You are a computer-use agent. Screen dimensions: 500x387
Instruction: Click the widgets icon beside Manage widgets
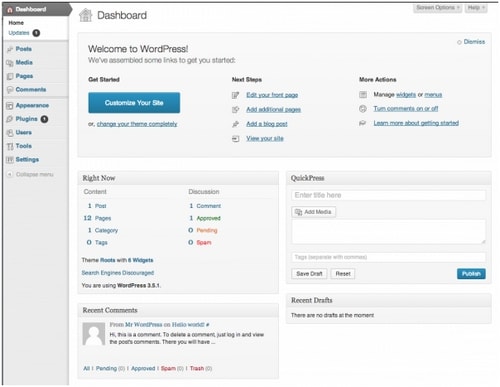click(x=363, y=95)
